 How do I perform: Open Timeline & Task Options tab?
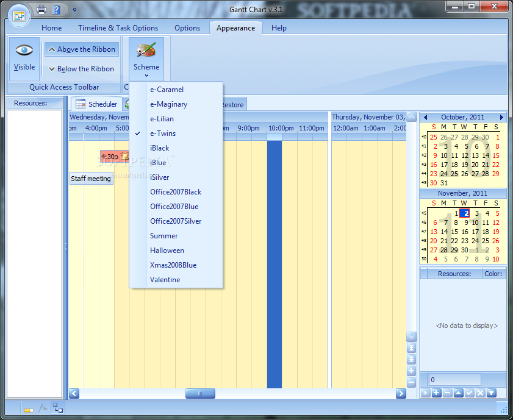point(118,28)
